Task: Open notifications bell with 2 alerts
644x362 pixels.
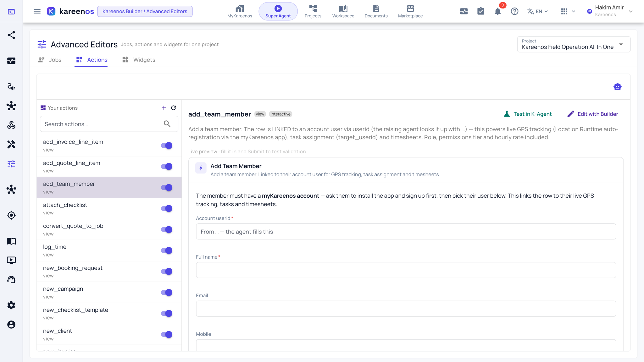Action: tap(498, 11)
